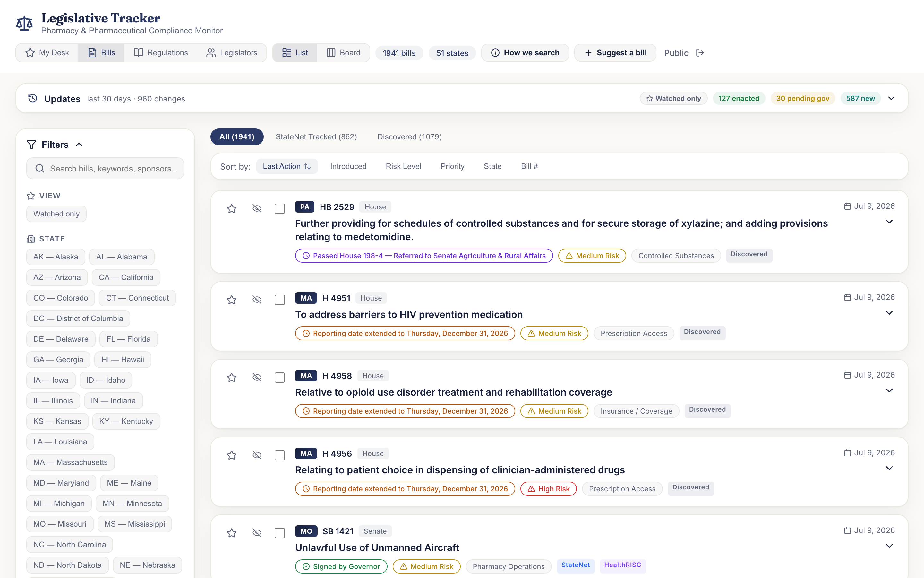This screenshot has width=924, height=578.
Task: Star the MO SB 1421 bill
Action: (232, 532)
